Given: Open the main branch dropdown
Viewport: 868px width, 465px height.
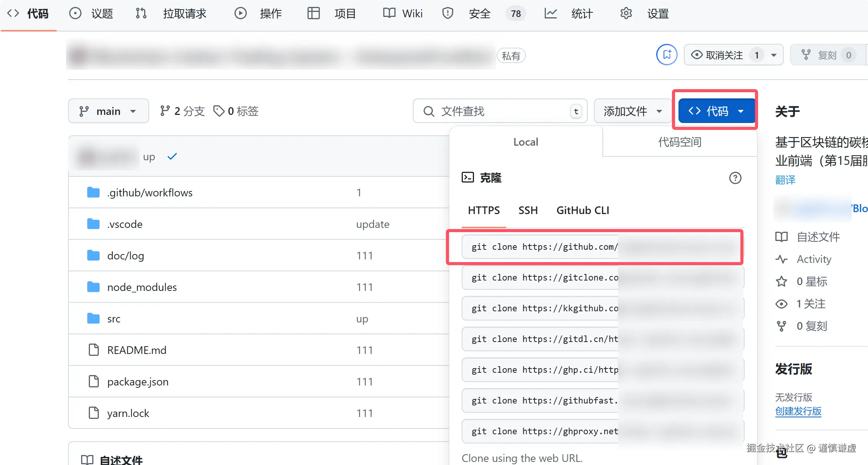Looking at the screenshot, I should (x=108, y=111).
